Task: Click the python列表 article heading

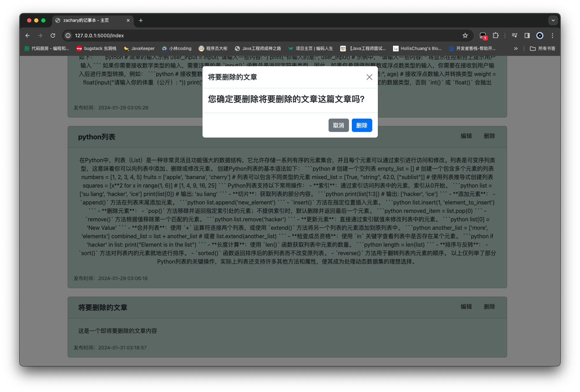Action: pos(96,137)
